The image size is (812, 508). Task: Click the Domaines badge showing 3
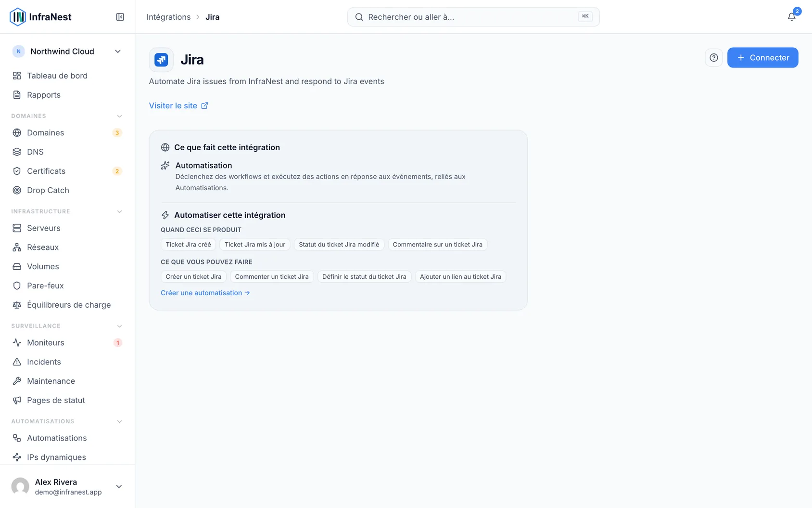(117, 133)
